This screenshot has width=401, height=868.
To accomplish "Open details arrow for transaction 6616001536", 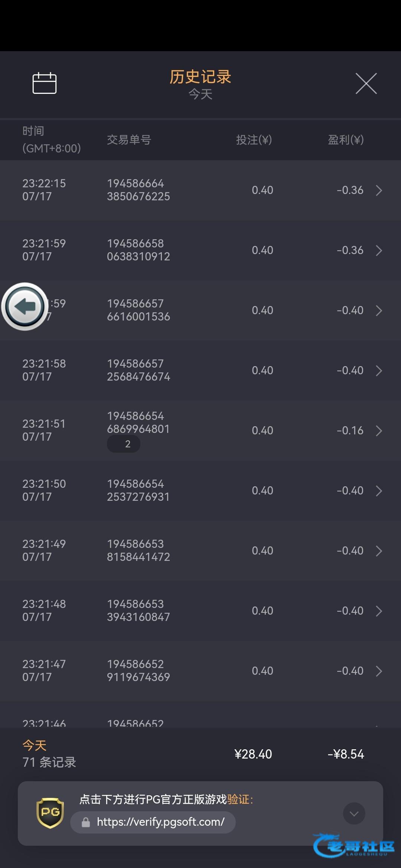I will coord(379,310).
